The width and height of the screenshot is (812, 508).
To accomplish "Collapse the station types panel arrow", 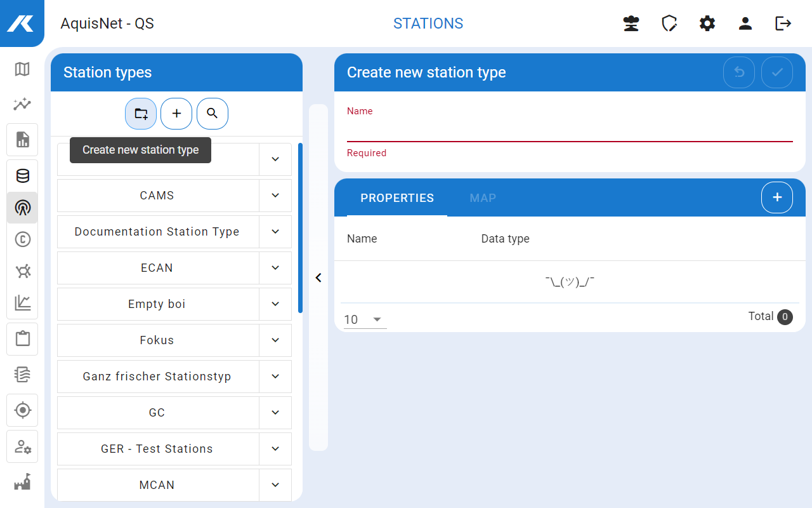I will coord(318,277).
